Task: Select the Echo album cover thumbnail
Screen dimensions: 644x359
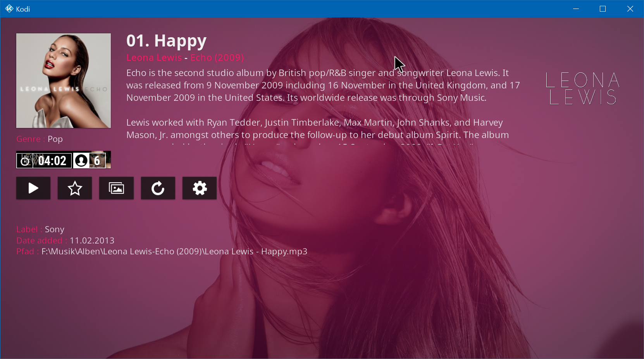Action: coord(64,81)
